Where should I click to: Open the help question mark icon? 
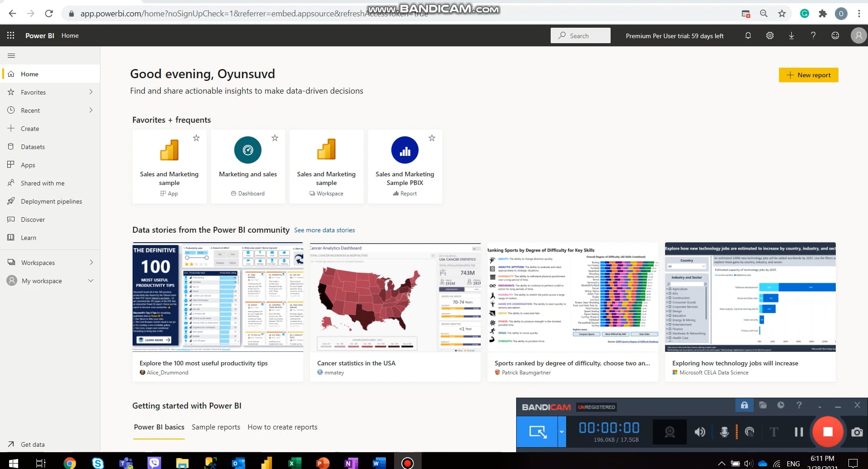pyautogui.click(x=813, y=35)
